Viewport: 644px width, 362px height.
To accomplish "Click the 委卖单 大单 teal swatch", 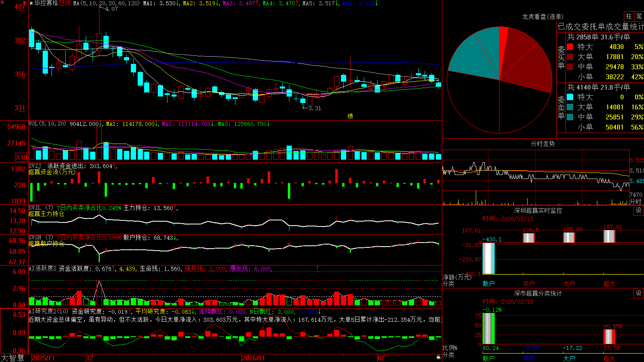I will [570, 107].
